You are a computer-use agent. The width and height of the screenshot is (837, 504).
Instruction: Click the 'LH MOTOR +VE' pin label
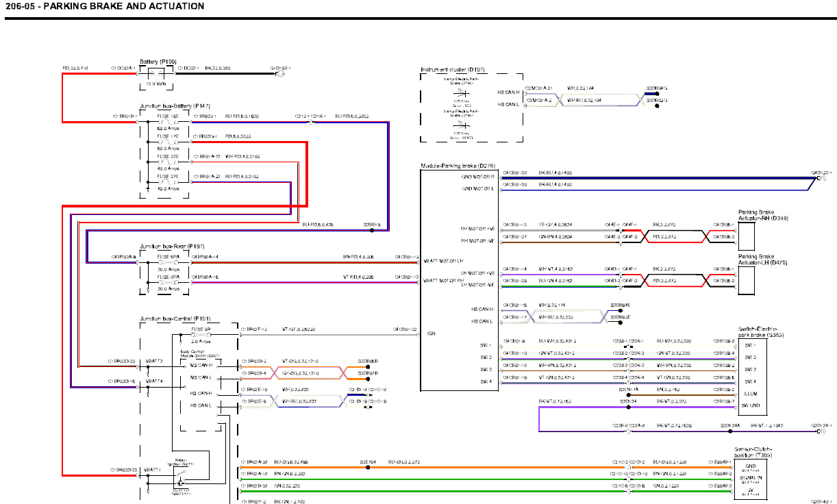coord(478,273)
